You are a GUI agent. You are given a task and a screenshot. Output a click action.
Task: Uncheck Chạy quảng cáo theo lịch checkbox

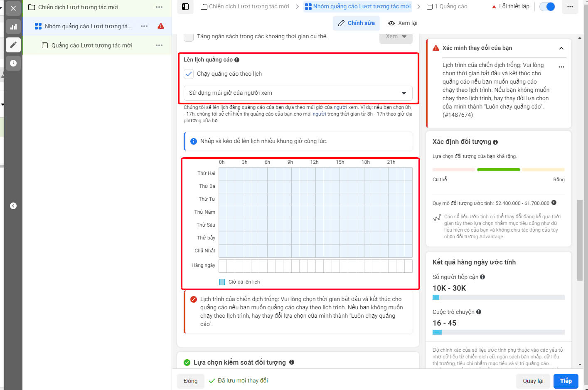(x=189, y=74)
